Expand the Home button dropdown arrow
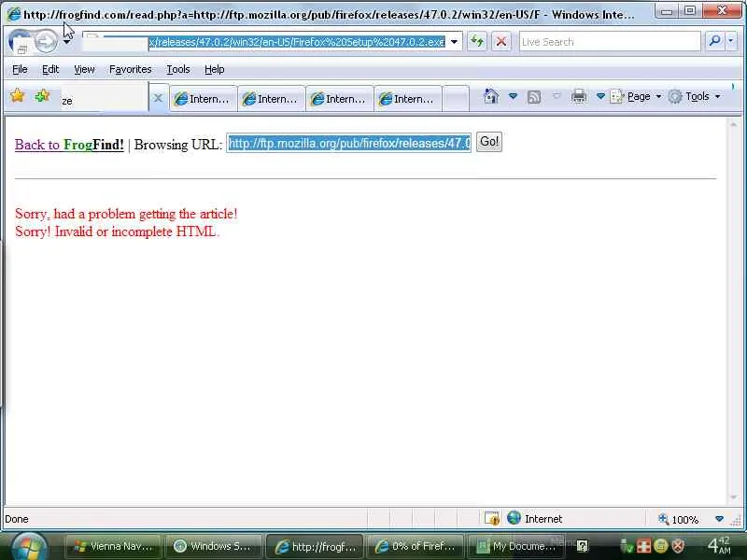This screenshot has height=560, width=747. click(x=513, y=96)
